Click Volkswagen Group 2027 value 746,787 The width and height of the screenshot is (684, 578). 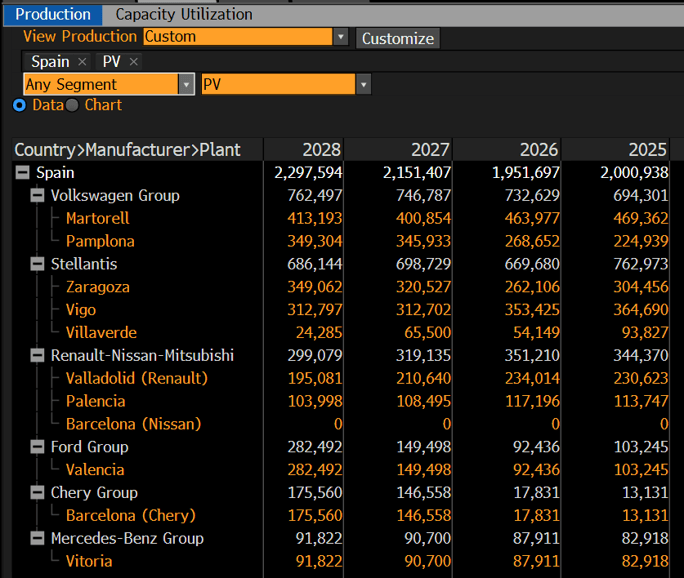423,195
